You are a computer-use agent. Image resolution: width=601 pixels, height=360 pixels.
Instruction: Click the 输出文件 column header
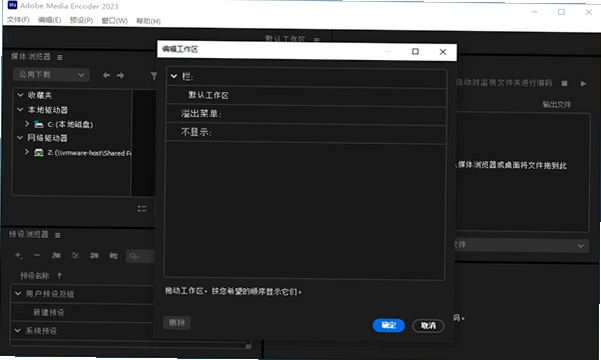[557, 104]
